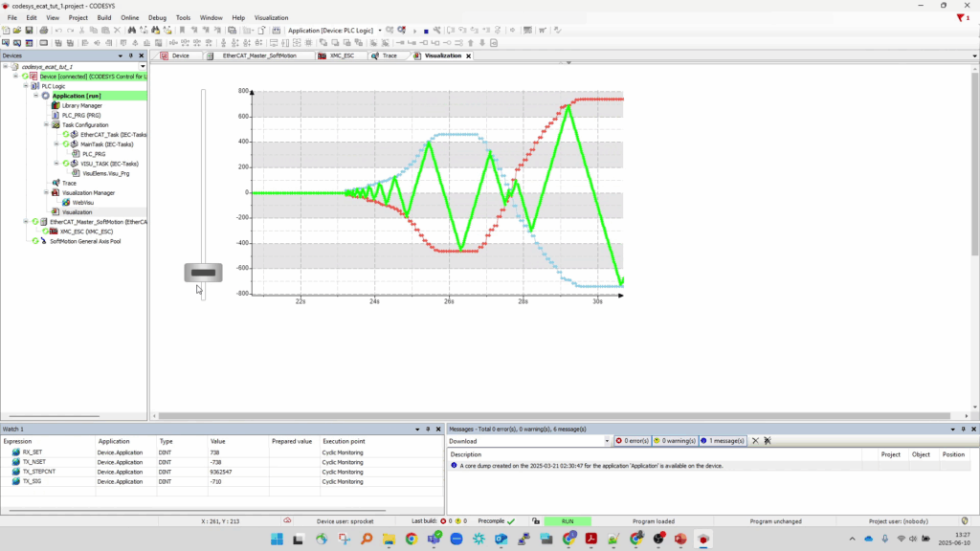Open the Devices panel options dropdown arrow
Screen dimensions: 980x551
click(120, 55)
